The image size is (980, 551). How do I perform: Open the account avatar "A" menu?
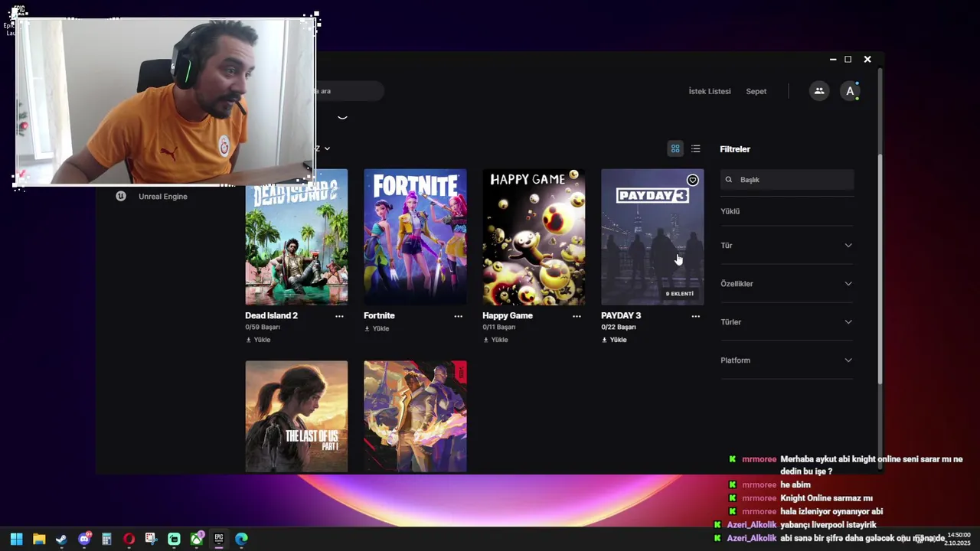(x=850, y=91)
